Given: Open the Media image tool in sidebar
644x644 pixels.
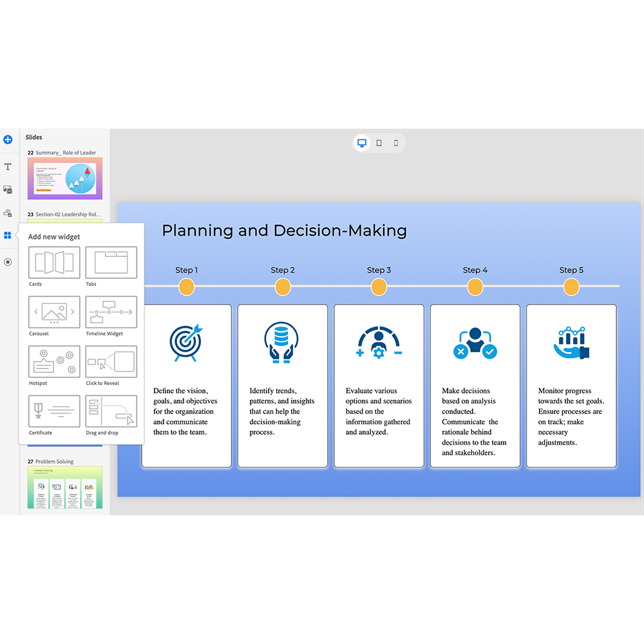Looking at the screenshot, I should tap(8, 189).
